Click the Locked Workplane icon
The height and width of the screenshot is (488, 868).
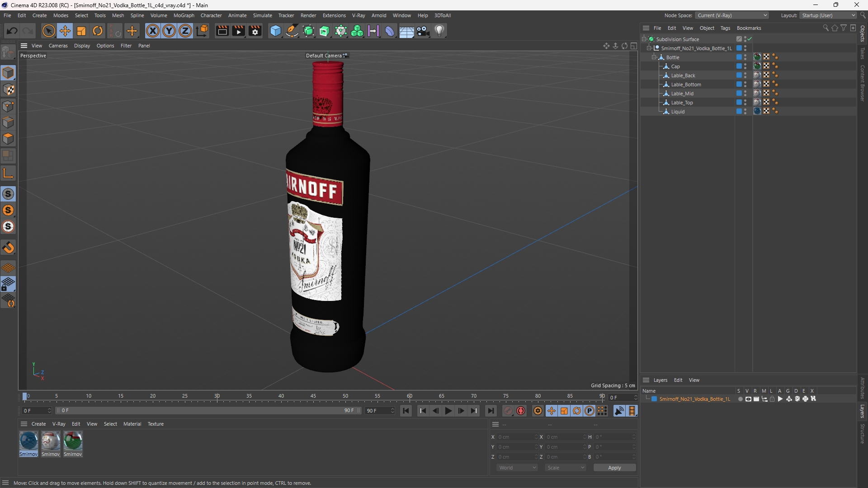pos(8,284)
